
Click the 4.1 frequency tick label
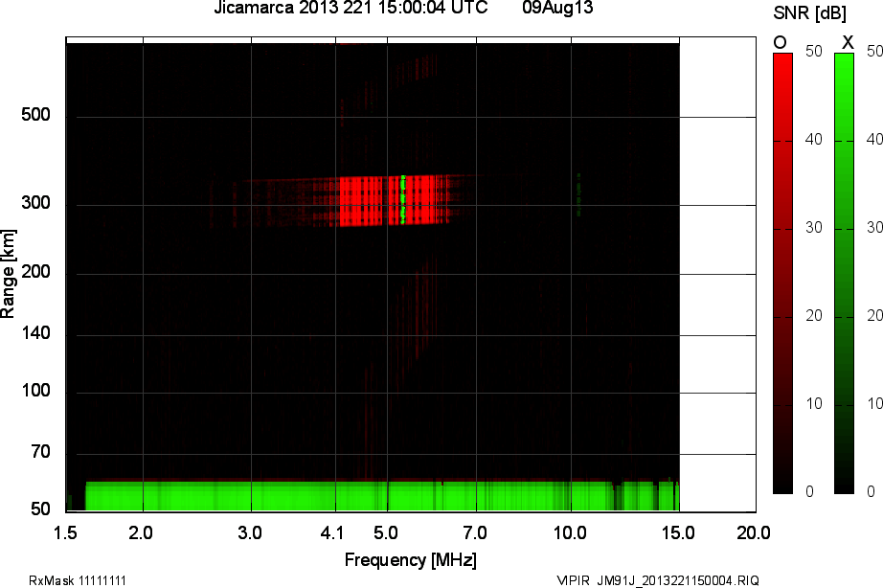pos(335,531)
